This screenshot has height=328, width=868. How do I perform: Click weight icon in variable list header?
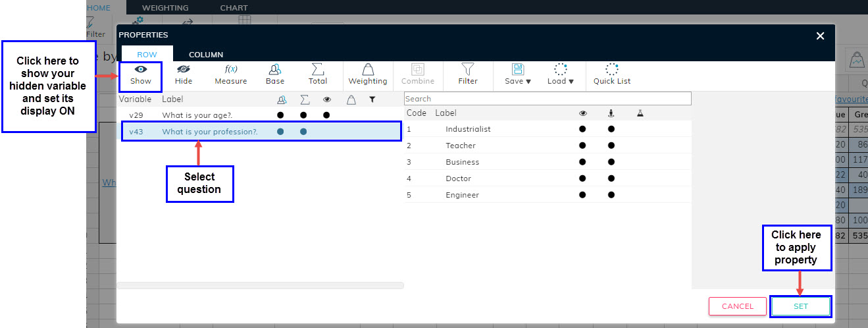click(351, 99)
